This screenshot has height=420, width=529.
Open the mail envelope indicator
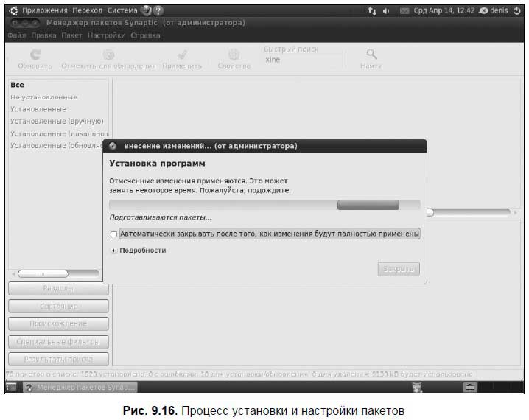[404, 11]
